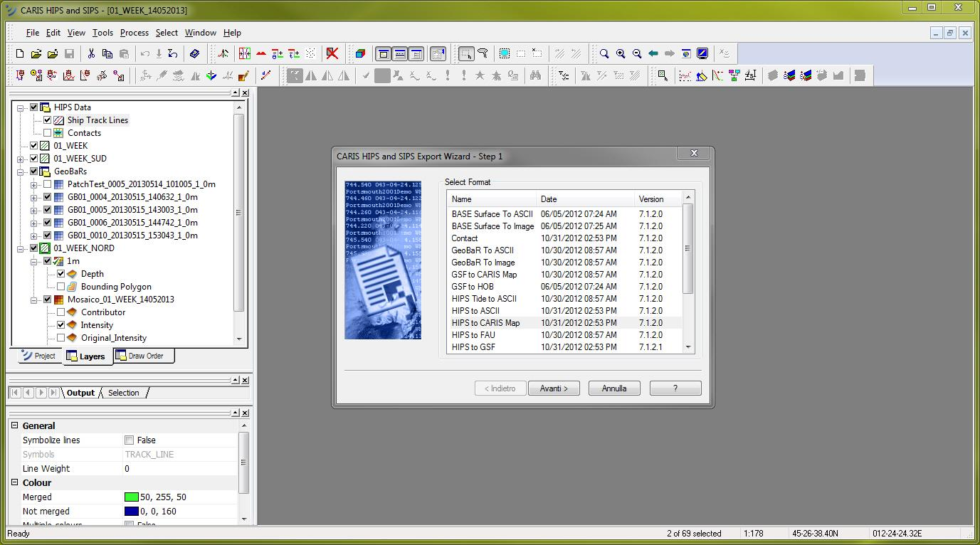Check the Contacts layer checkbox
Viewport: 980px width, 545px height.
48,133
